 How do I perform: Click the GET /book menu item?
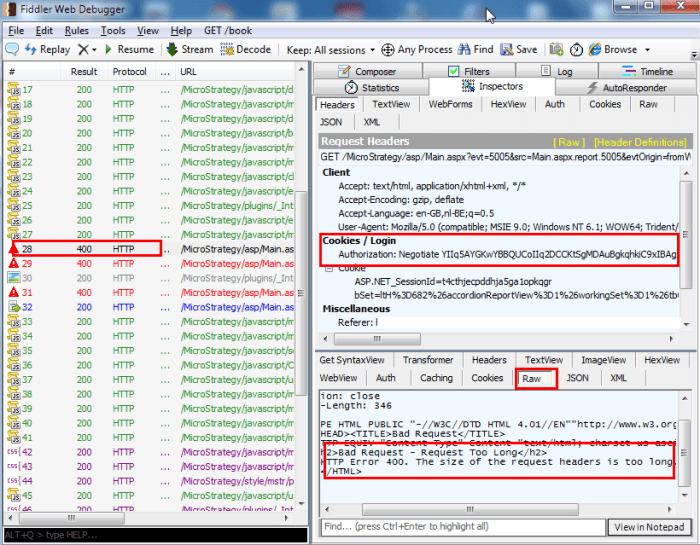[x=228, y=31]
